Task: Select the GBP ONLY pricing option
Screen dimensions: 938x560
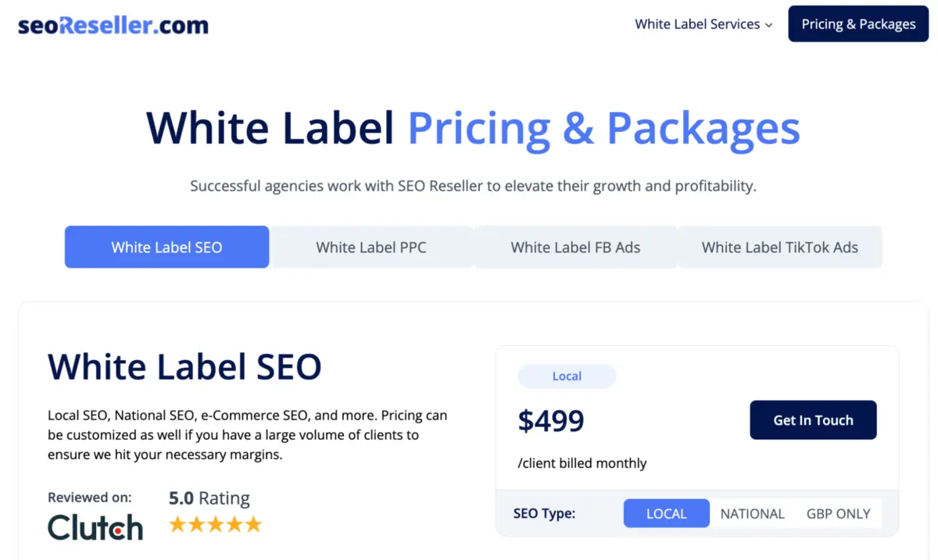Action: 839,513
